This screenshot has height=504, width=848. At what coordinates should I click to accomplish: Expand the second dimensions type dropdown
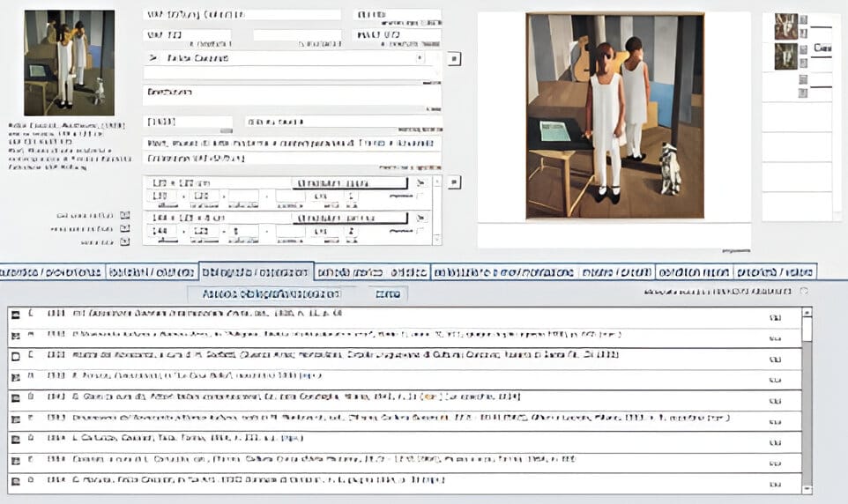pos(351,218)
